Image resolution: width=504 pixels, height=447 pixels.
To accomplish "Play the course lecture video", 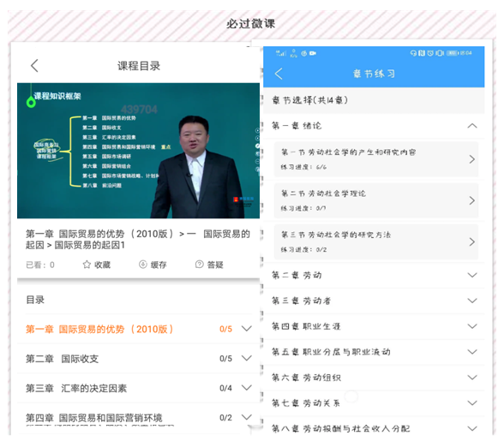I will coord(138,151).
